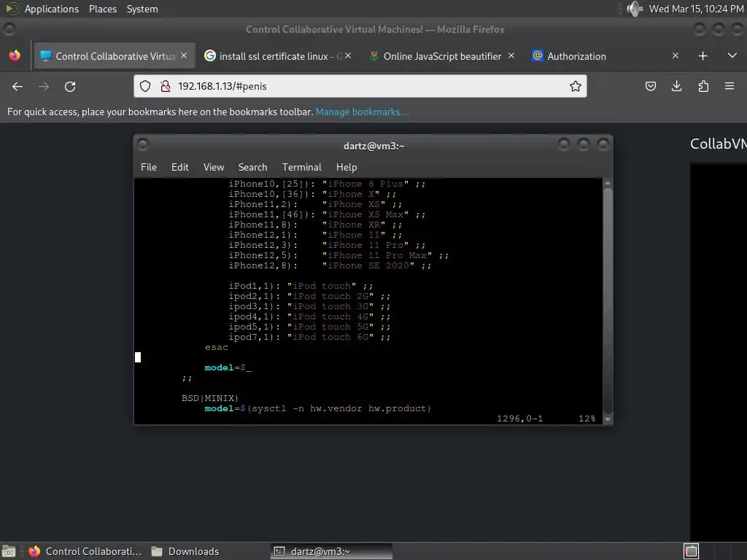Click the 12% vim scroll percentage
Viewport: 747px width, 560px height.
click(587, 419)
